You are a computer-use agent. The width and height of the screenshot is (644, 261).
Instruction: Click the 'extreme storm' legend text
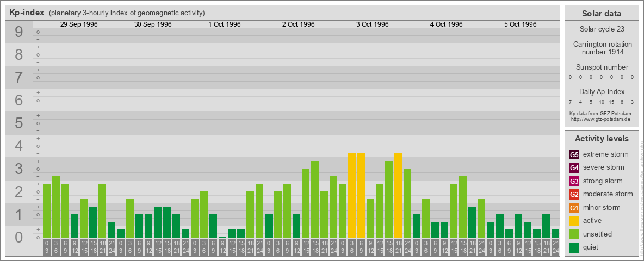point(606,154)
